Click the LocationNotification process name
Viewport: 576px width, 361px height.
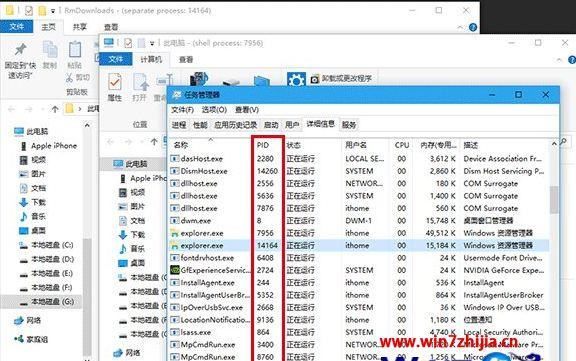[x=215, y=320]
